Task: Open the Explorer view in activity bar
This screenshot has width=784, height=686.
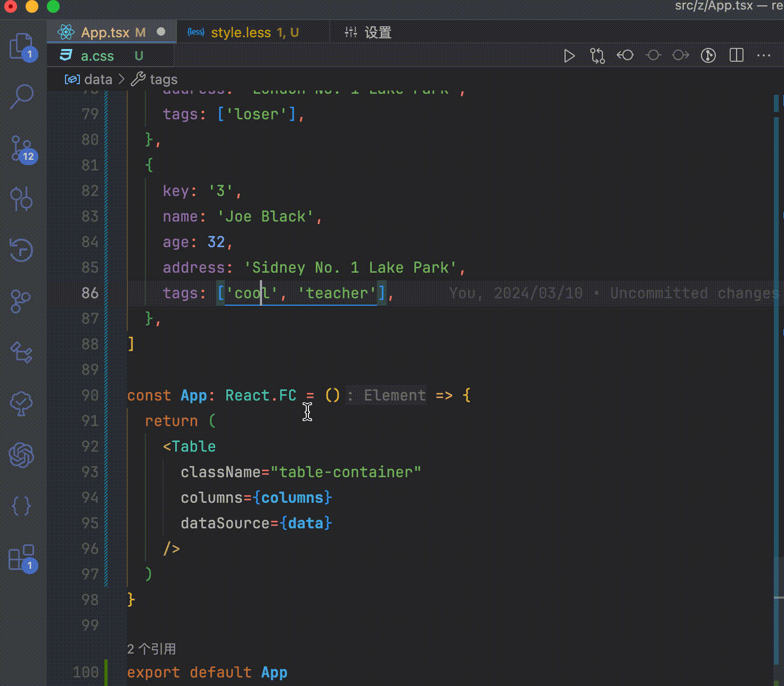Action: (x=22, y=47)
